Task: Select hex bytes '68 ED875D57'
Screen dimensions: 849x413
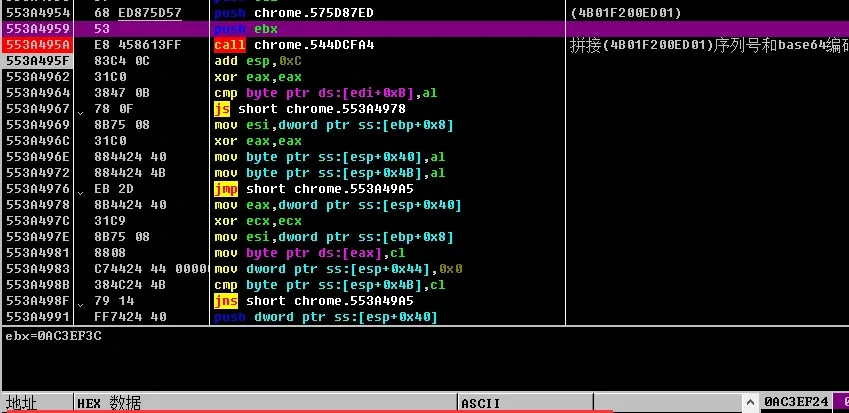Action: pyautogui.click(x=138, y=13)
